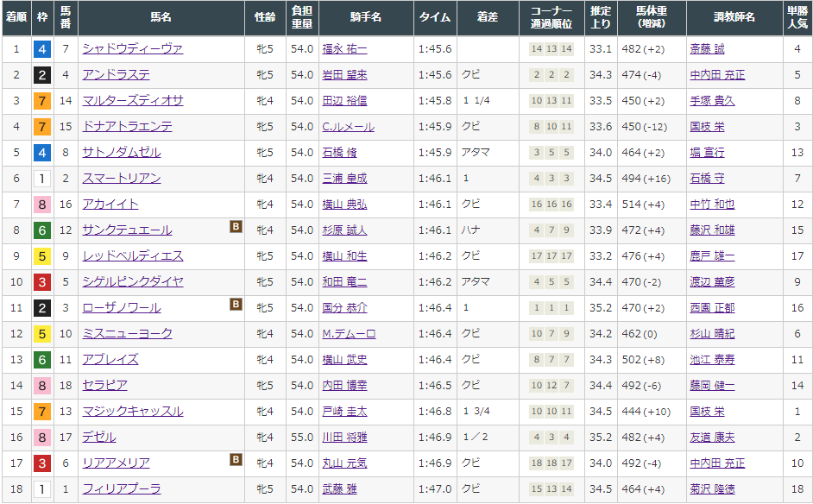Select horse ドナアトラエンテ
Image resolution: width=813 pixels, height=504 pixels.
[x=127, y=127]
